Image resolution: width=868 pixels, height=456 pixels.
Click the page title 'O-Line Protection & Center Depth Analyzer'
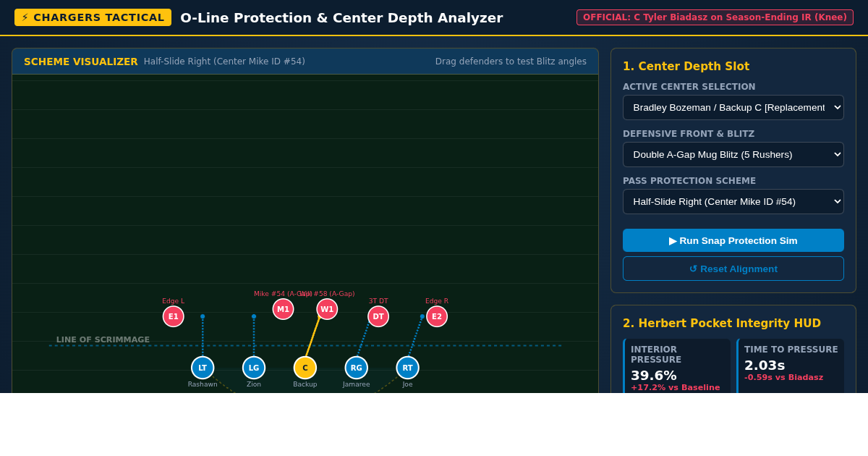pyautogui.click(x=341, y=17)
